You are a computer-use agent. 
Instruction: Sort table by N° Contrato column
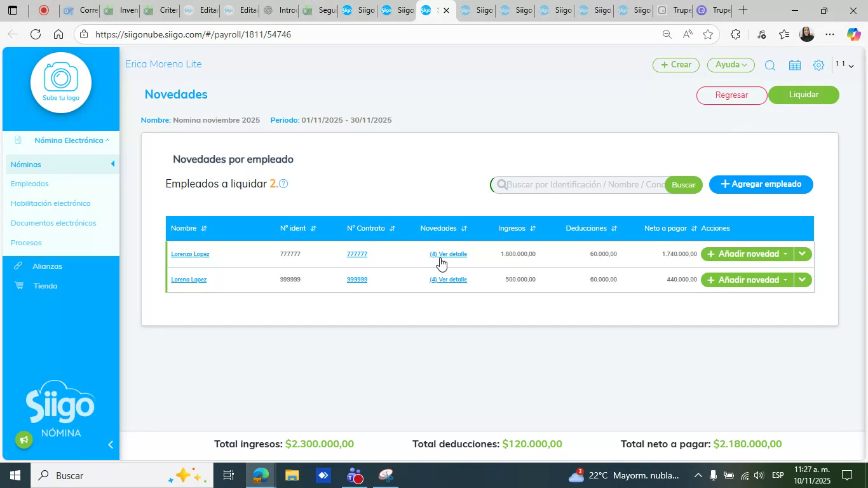tap(392, 228)
